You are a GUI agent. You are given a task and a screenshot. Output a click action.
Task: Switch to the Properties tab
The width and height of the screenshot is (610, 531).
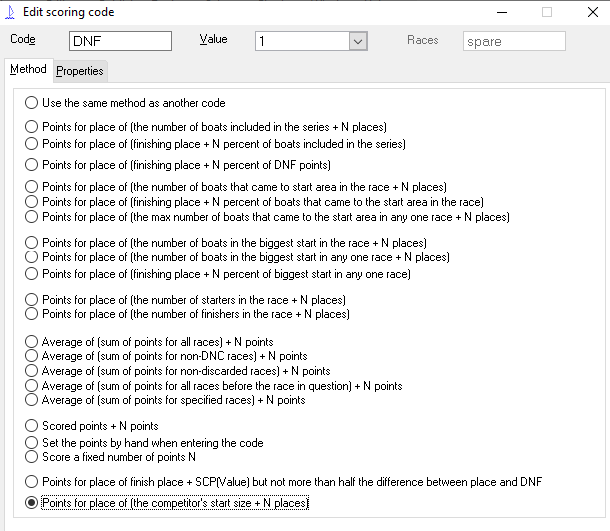click(x=80, y=71)
